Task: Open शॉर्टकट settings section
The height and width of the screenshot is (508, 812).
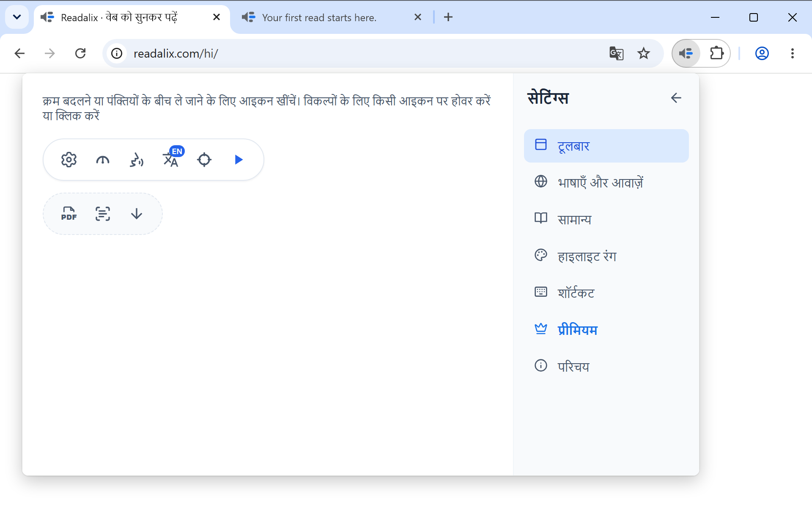Action: coord(606,293)
